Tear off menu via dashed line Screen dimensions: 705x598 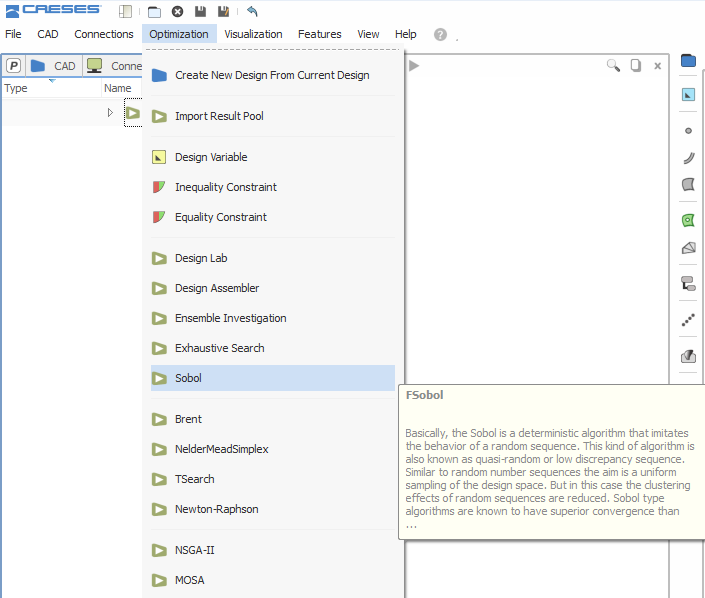click(x=273, y=49)
